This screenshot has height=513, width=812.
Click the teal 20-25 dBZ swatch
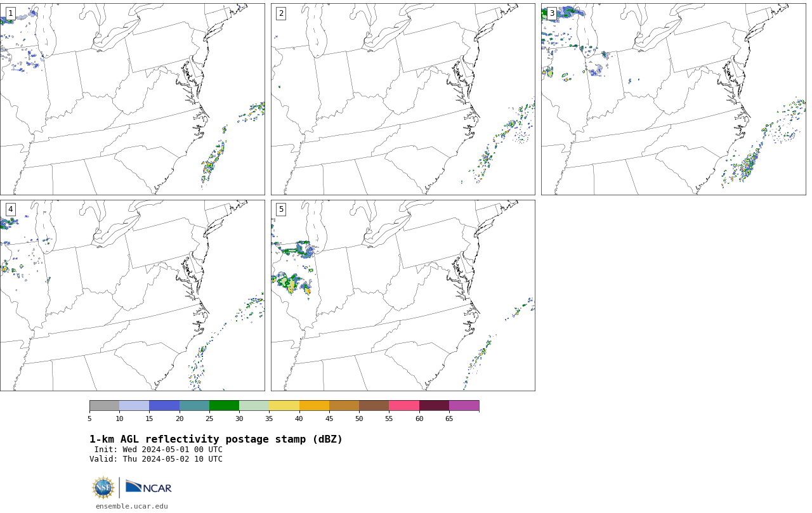coord(194,406)
